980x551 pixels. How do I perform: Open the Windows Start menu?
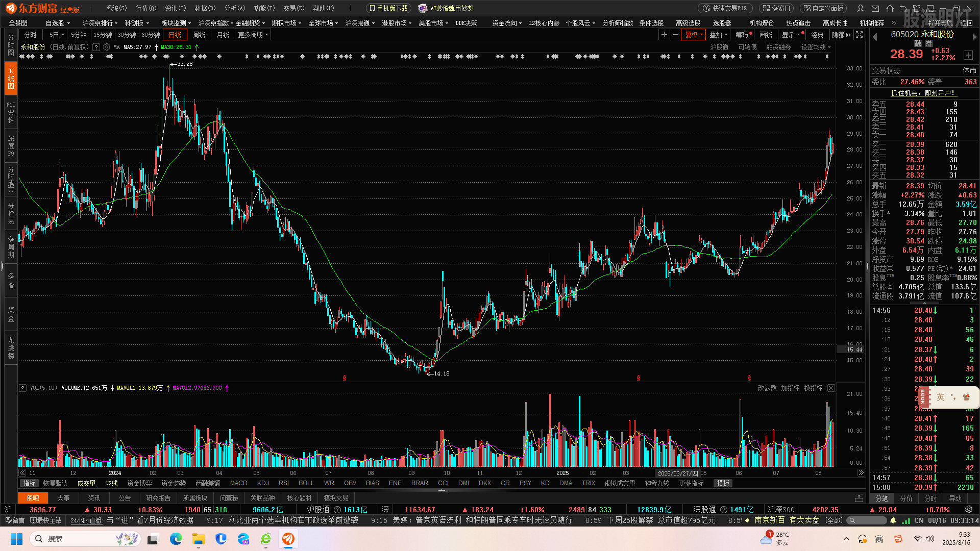click(16, 539)
